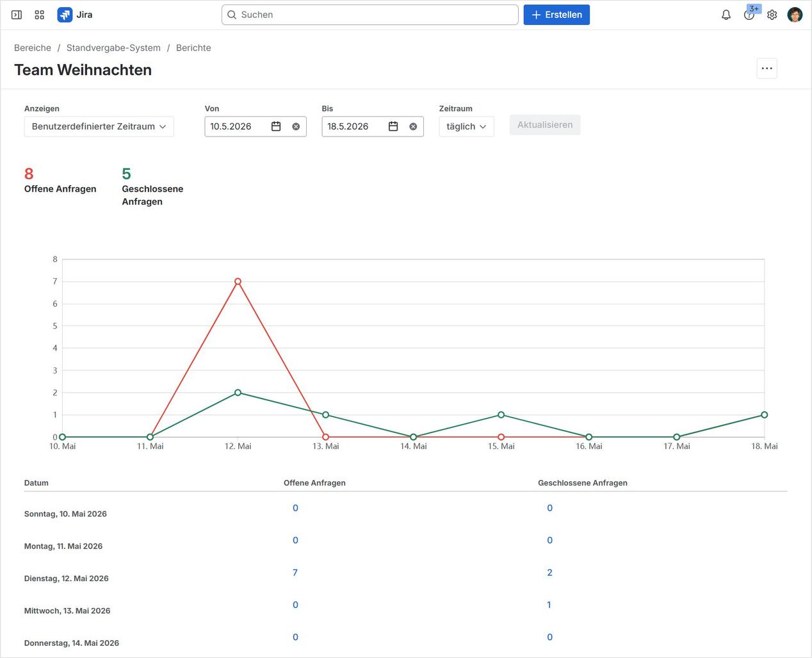812x658 pixels.
Task: Open calendar picker for Von date
Action: 276,126
